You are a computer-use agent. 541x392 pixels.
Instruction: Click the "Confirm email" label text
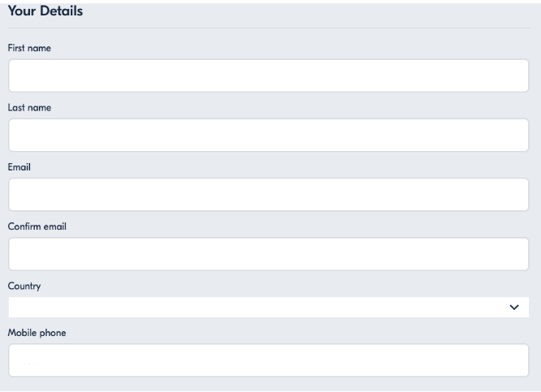37,226
